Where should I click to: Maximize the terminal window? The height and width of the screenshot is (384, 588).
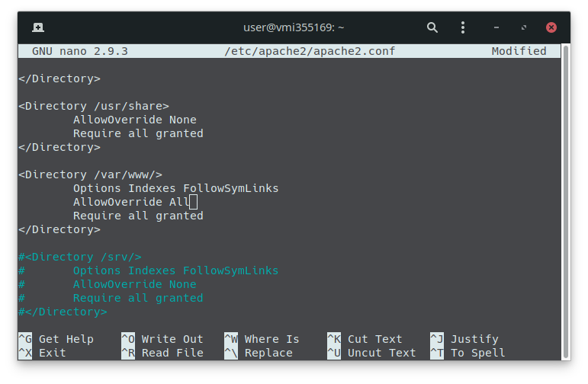tap(524, 27)
